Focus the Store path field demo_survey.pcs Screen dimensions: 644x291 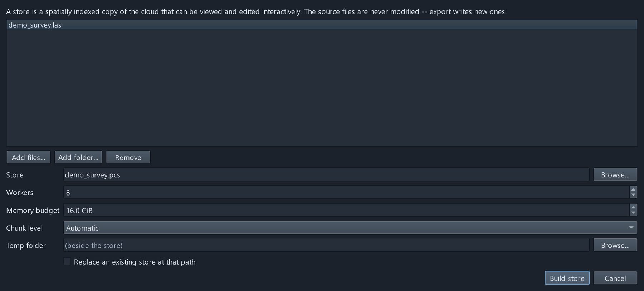pyautogui.click(x=326, y=174)
